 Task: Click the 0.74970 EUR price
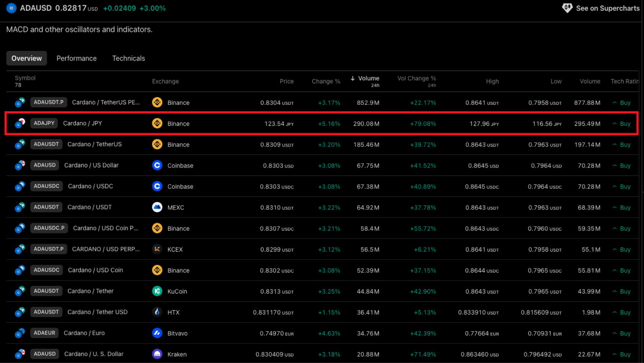click(277, 333)
